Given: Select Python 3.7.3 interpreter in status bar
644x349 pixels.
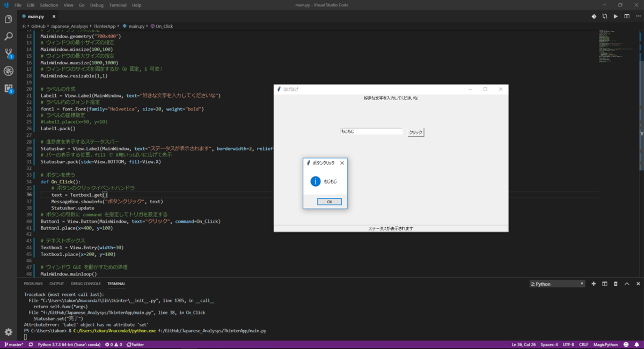Looking at the screenshot, I should (x=69, y=345).
